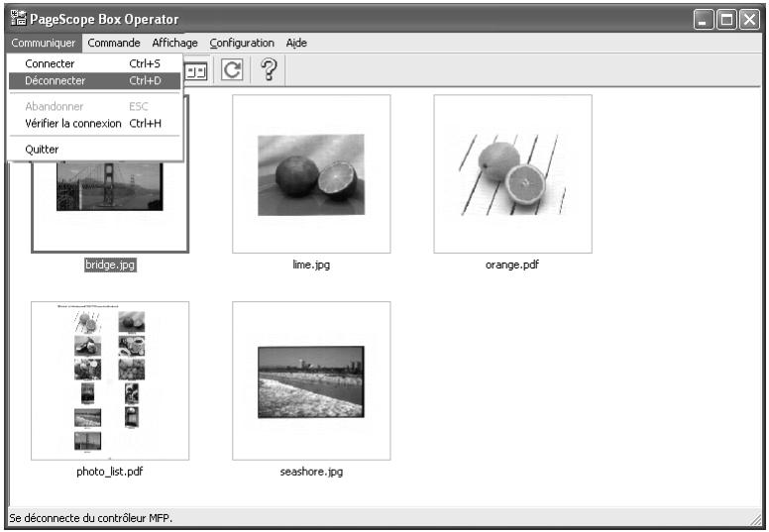Image resolution: width=769 pixels, height=532 pixels.
Task: Click the photo_list.pdf file name label
Action: pyautogui.click(x=110, y=472)
